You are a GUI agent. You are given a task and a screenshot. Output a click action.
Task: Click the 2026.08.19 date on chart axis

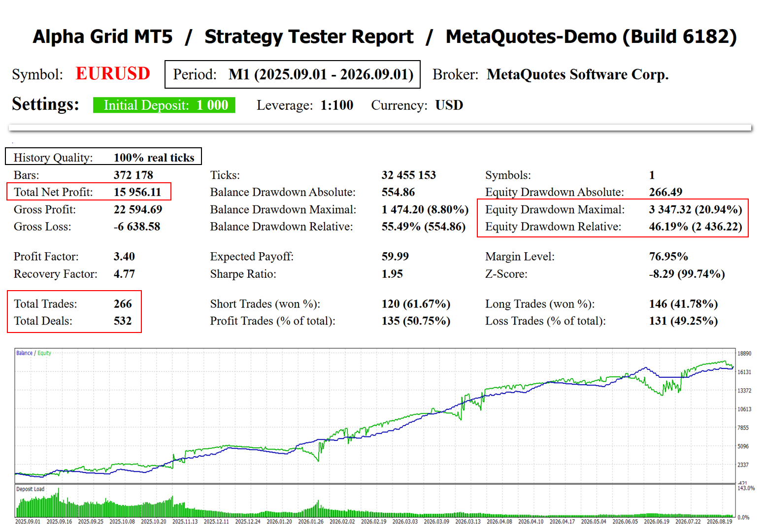point(719,521)
